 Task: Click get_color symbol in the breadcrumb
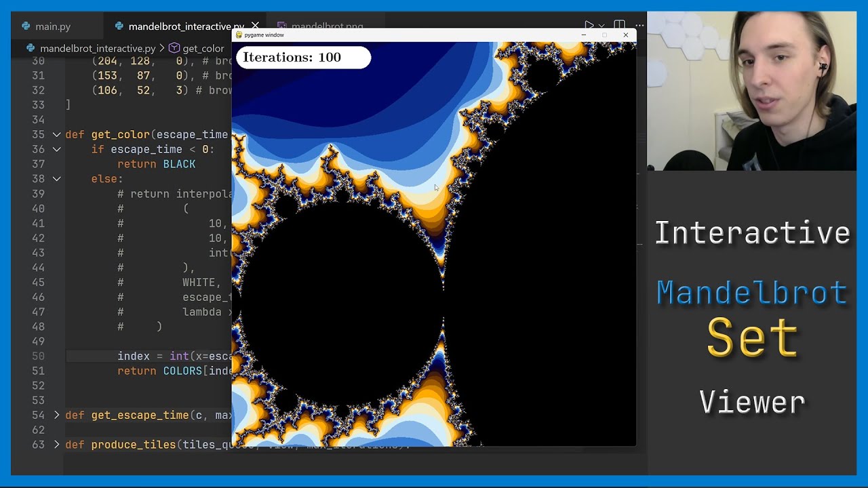click(x=203, y=48)
